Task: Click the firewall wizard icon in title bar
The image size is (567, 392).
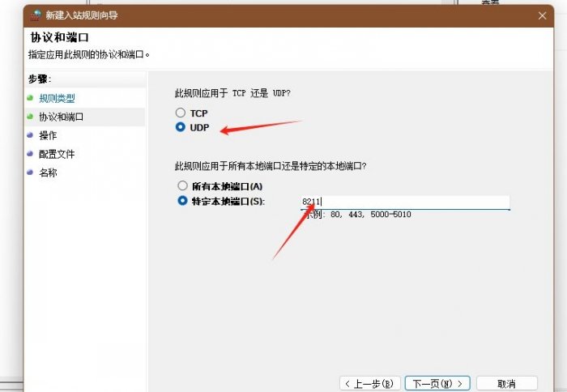Action: [x=36, y=15]
